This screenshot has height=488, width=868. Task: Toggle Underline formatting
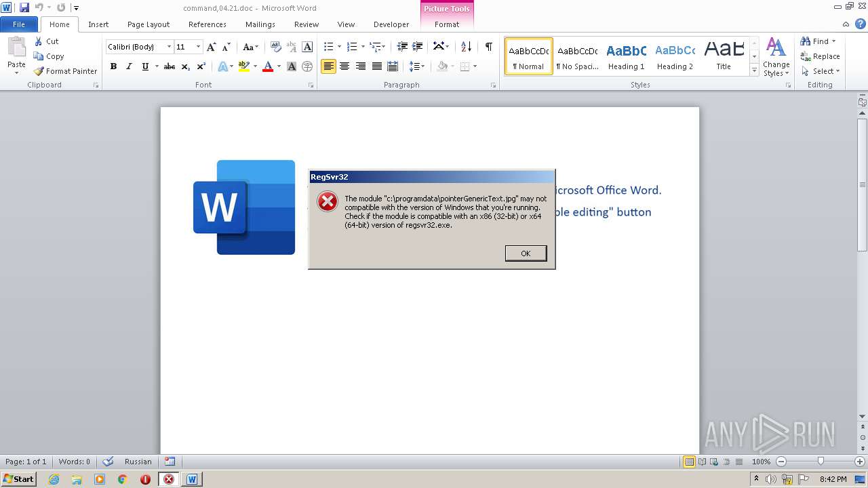pos(145,66)
